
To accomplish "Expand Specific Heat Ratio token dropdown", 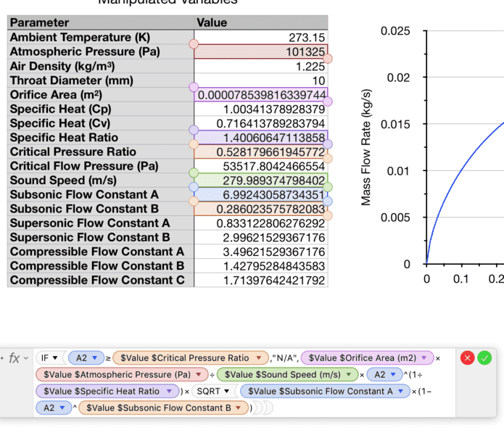I will pyautogui.click(x=170, y=391).
